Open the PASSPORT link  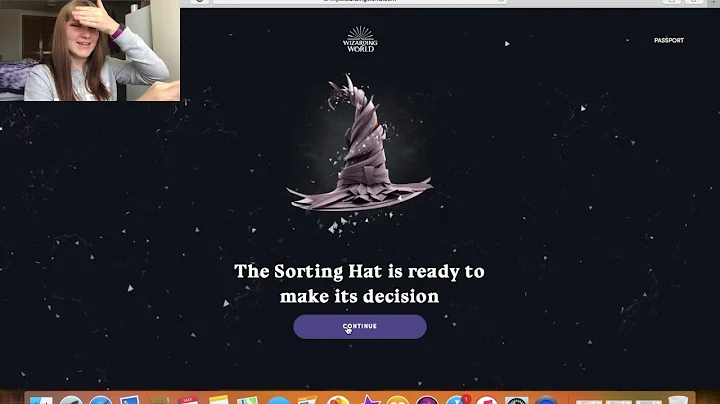tap(669, 40)
